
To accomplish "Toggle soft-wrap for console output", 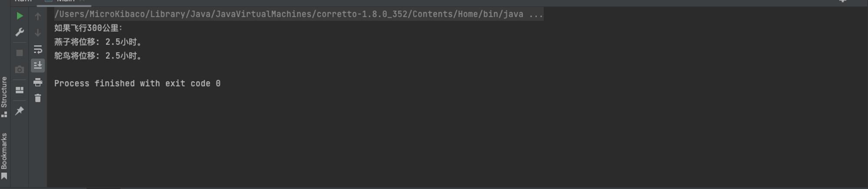I will 38,49.
